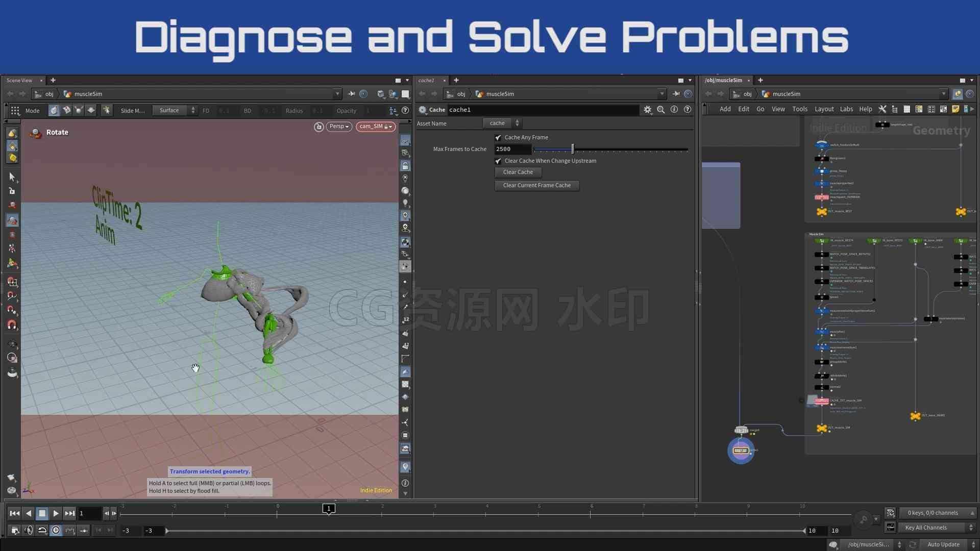Click the gear icon in Cache parameter header
This screenshot has width=980, height=551.
coord(648,110)
